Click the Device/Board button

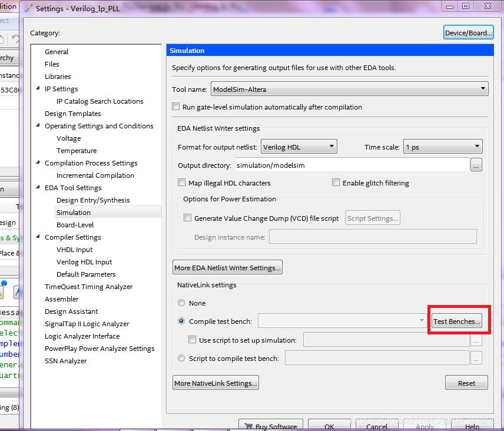click(x=468, y=33)
